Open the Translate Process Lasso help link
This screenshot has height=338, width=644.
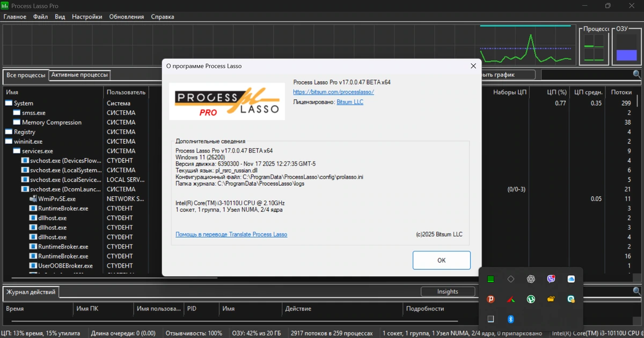click(231, 234)
